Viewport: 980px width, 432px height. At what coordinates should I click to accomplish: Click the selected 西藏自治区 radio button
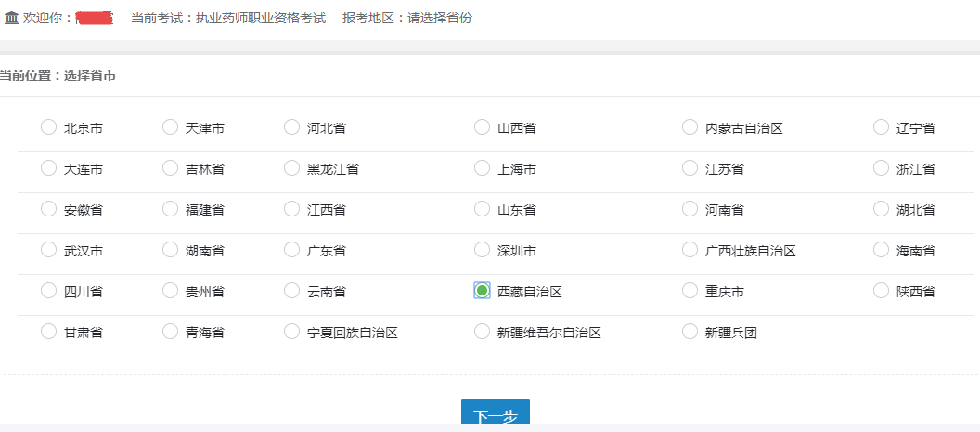pyautogui.click(x=482, y=291)
